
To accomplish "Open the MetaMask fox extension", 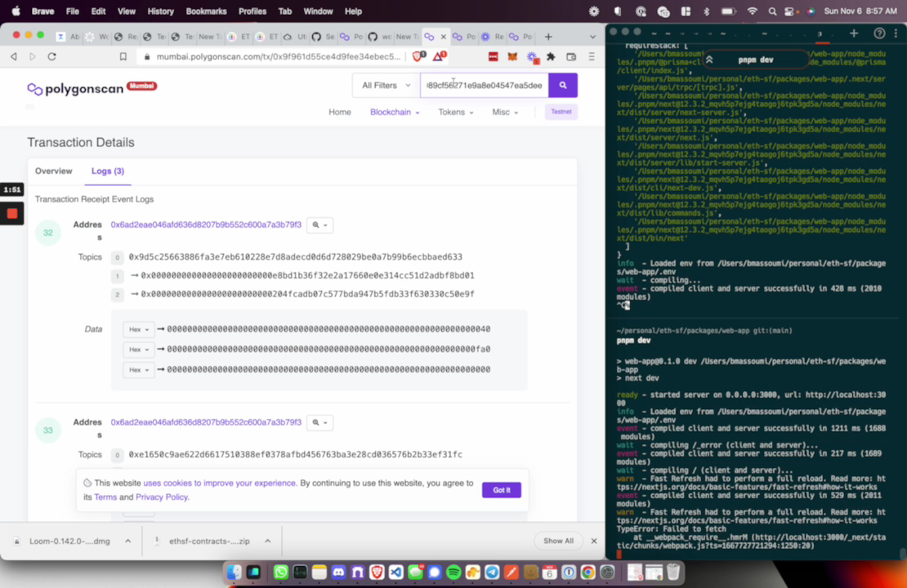I will (513, 56).
